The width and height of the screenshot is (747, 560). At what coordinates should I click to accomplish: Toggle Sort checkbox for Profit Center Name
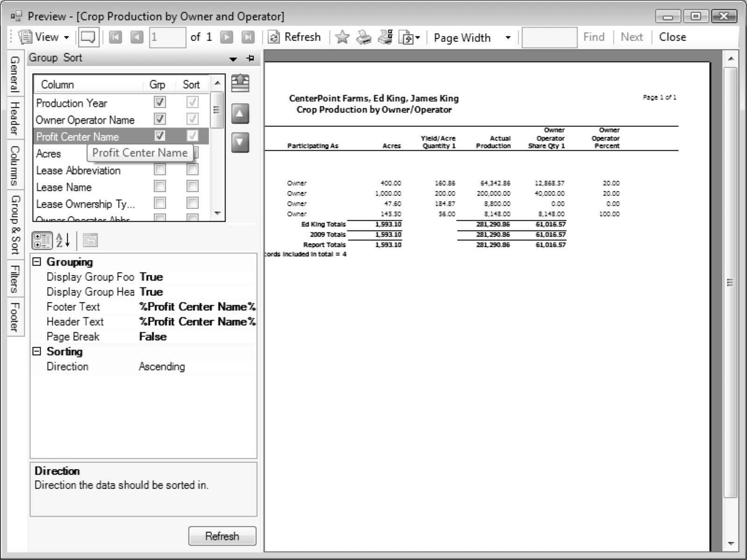click(x=192, y=136)
